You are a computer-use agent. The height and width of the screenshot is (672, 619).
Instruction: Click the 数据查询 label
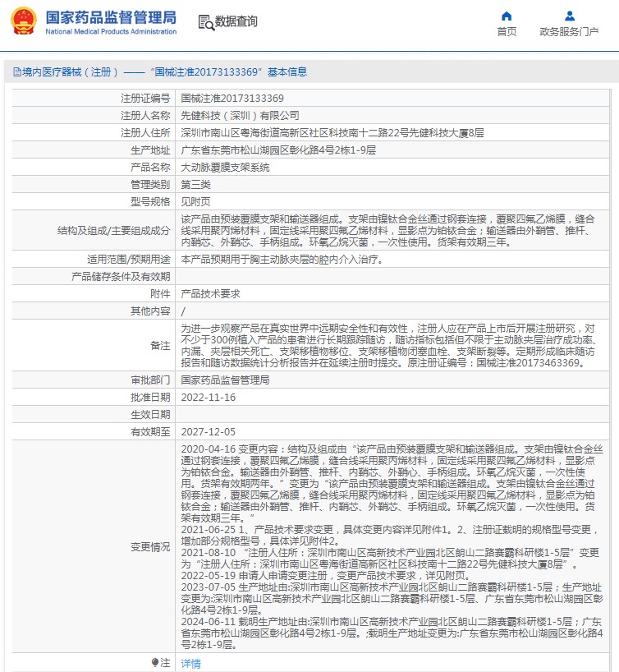pyautogui.click(x=236, y=21)
